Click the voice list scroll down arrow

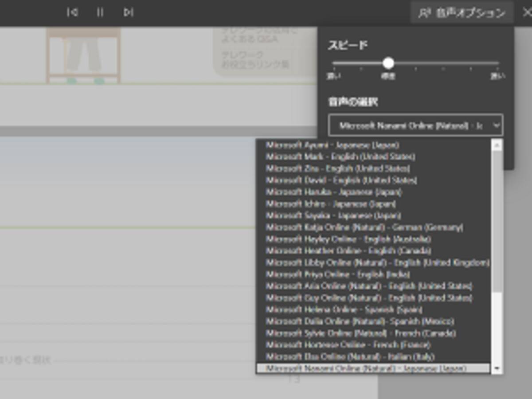coord(497,368)
